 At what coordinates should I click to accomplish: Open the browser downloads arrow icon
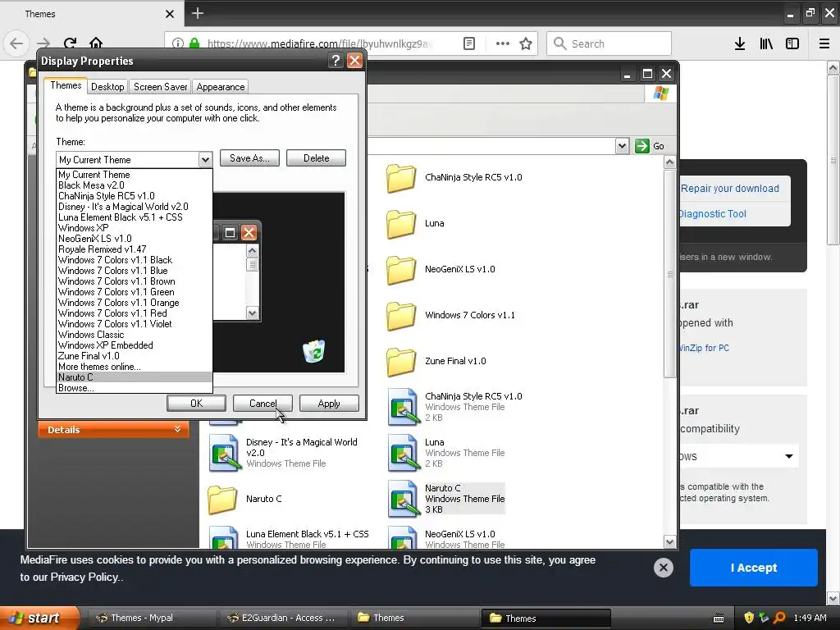tap(740, 43)
